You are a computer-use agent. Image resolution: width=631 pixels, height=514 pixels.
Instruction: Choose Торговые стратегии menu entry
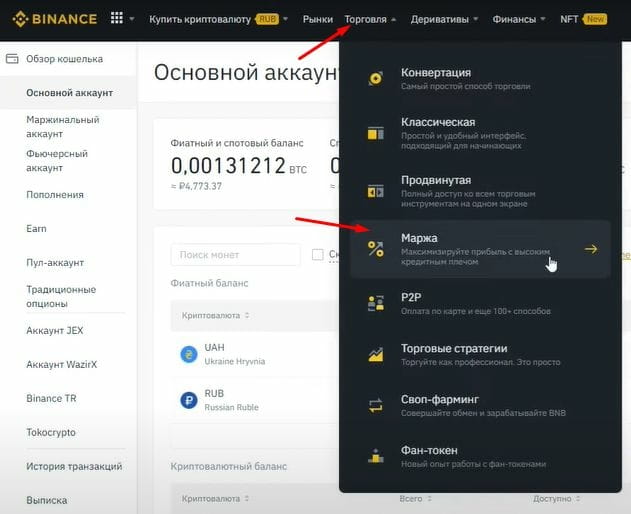click(x=480, y=355)
